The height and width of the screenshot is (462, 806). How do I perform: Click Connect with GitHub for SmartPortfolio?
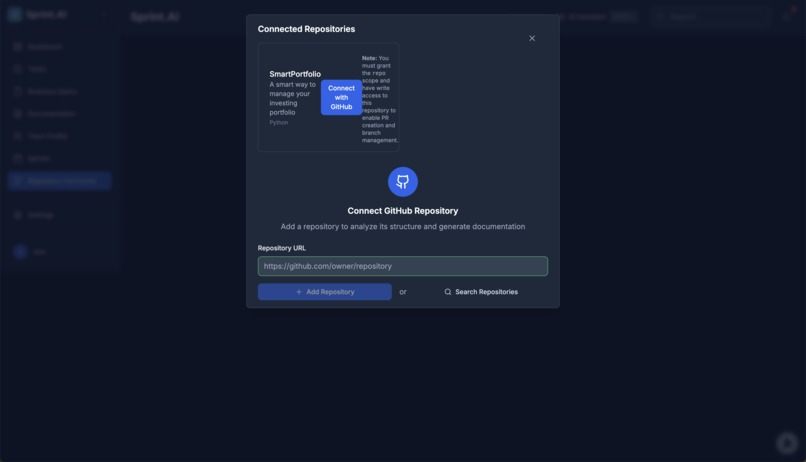(341, 98)
